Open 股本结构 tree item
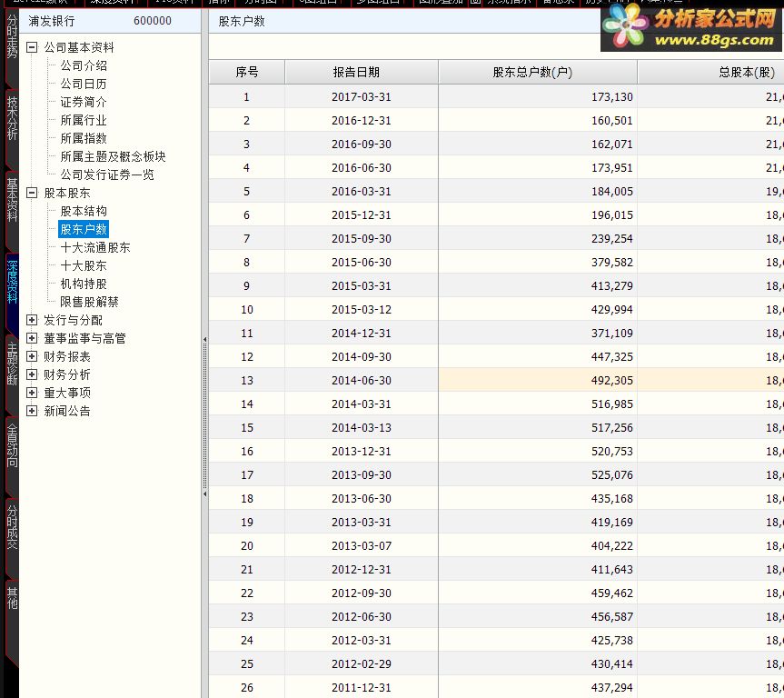784x698 pixels. click(84, 211)
